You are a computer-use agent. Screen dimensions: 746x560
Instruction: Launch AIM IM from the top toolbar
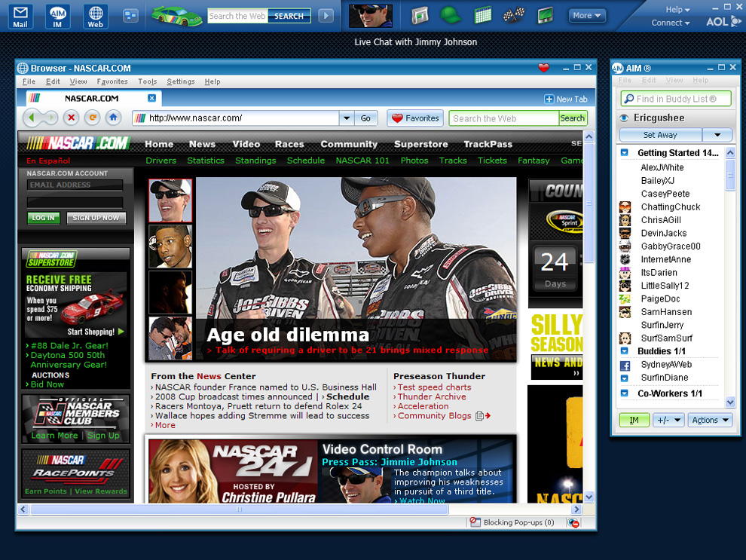58,16
